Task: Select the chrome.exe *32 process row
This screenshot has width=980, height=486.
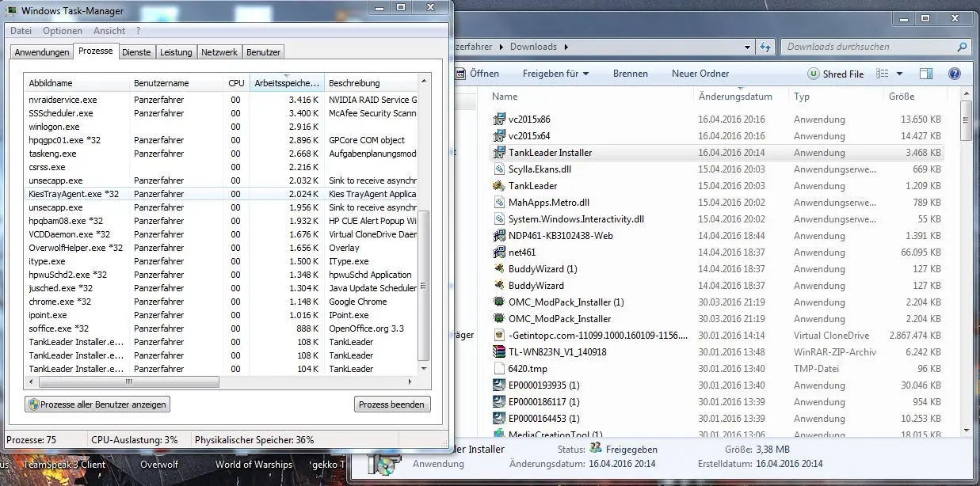Action: (x=220, y=302)
